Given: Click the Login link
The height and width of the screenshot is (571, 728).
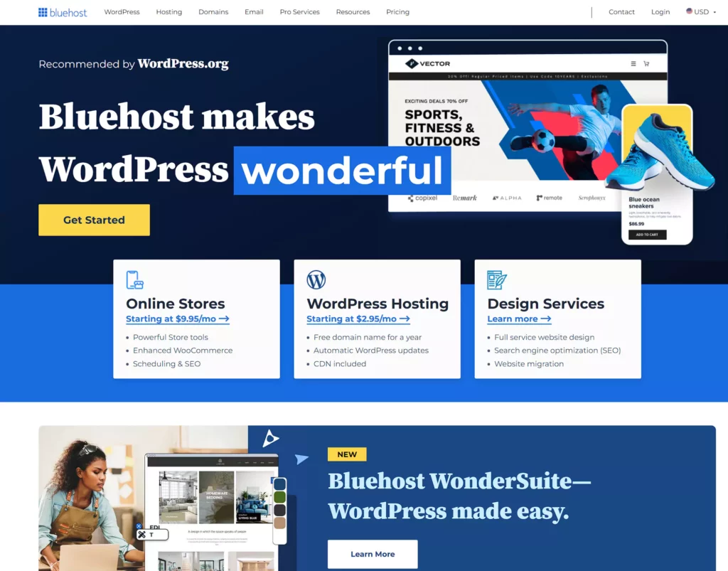Looking at the screenshot, I should [x=660, y=12].
